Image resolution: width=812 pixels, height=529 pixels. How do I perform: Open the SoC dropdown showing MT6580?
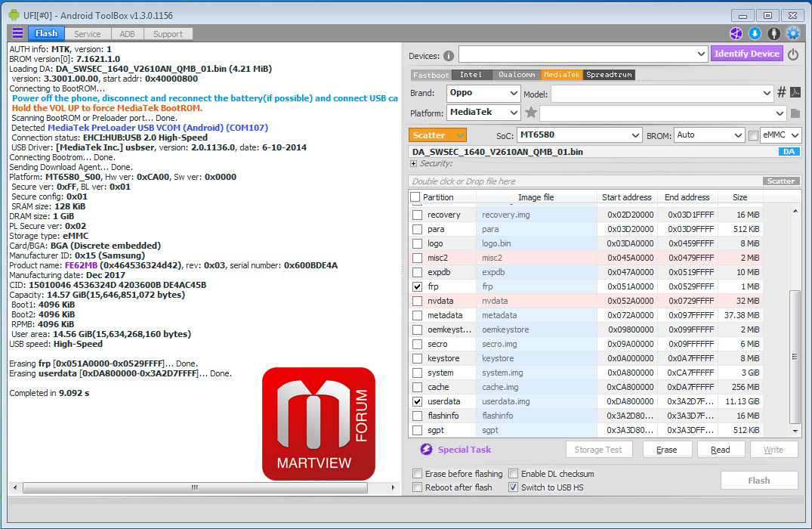click(x=579, y=135)
